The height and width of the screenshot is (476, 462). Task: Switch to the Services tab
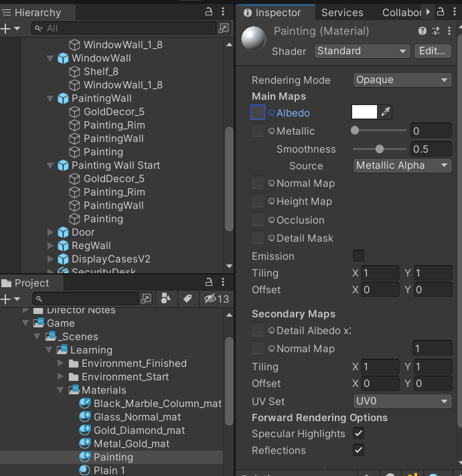(x=342, y=13)
